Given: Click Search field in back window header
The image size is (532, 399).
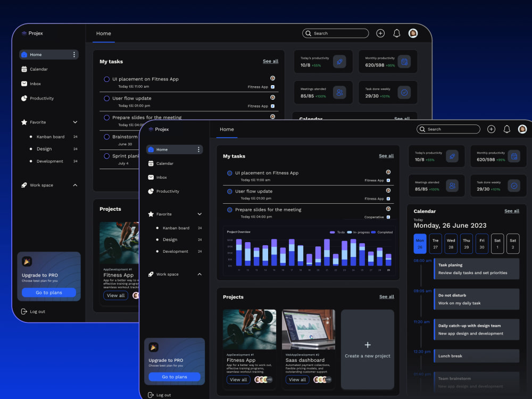Looking at the screenshot, I should point(335,33).
